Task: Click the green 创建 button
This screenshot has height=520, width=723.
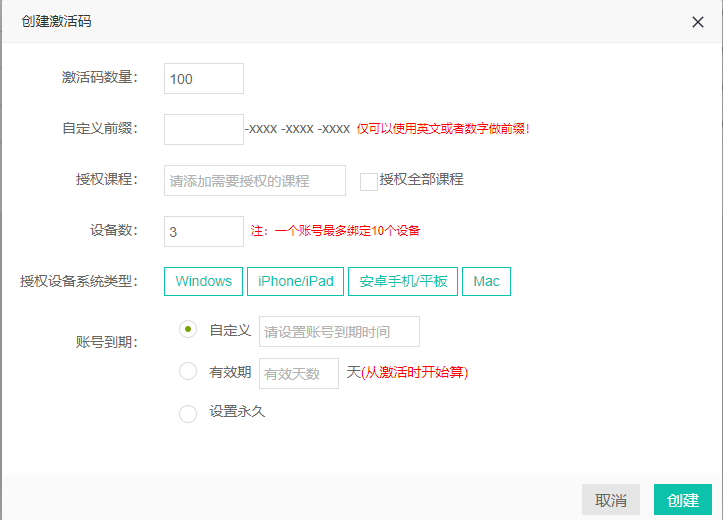Action: click(683, 500)
